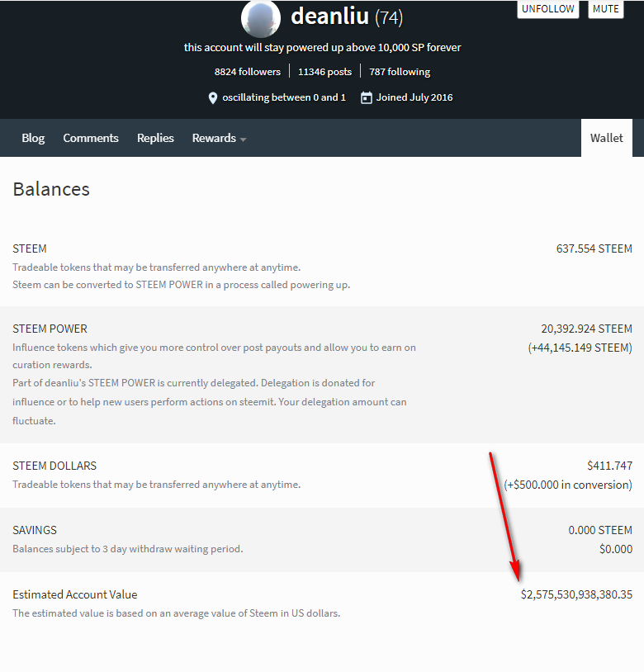Viewport: 644px width, 672px height.
Task: Click the profile bio about 10,000 SP
Action: click(x=322, y=48)
